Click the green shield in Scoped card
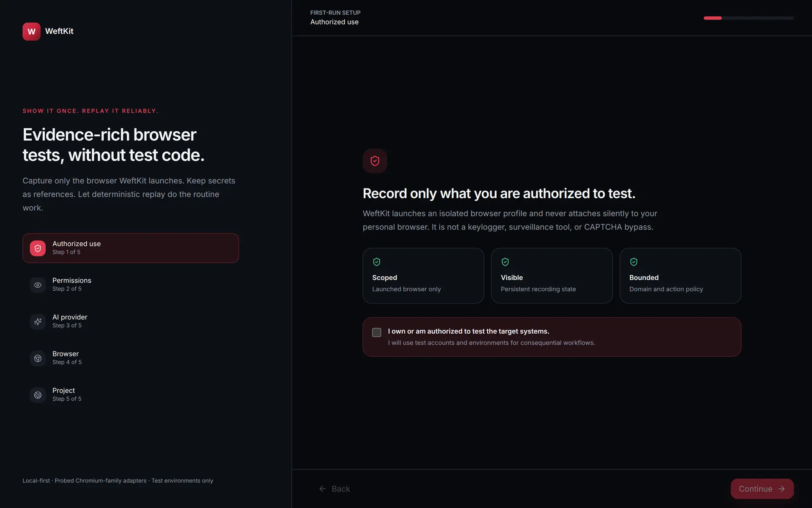 [376, 262]
